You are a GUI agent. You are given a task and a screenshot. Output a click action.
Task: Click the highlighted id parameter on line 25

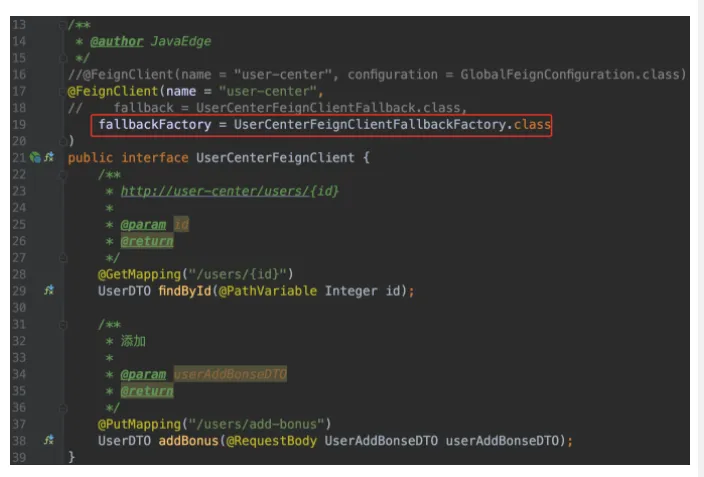[x=181, y=224]
